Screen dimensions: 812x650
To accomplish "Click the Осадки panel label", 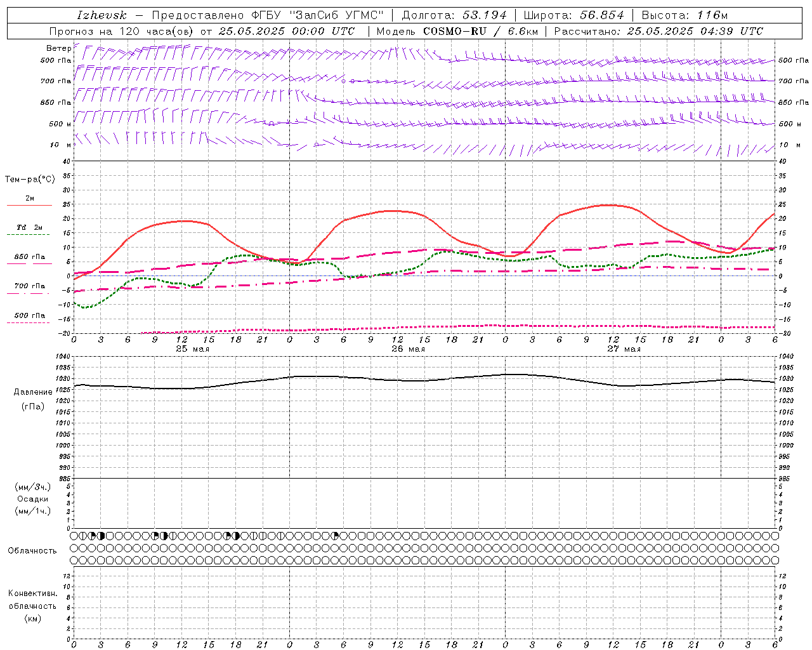I will 33,499.
